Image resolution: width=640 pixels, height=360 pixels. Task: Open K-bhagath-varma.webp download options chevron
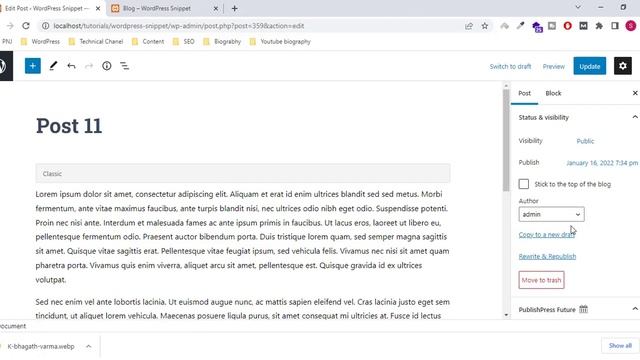[x=89, y=347]
